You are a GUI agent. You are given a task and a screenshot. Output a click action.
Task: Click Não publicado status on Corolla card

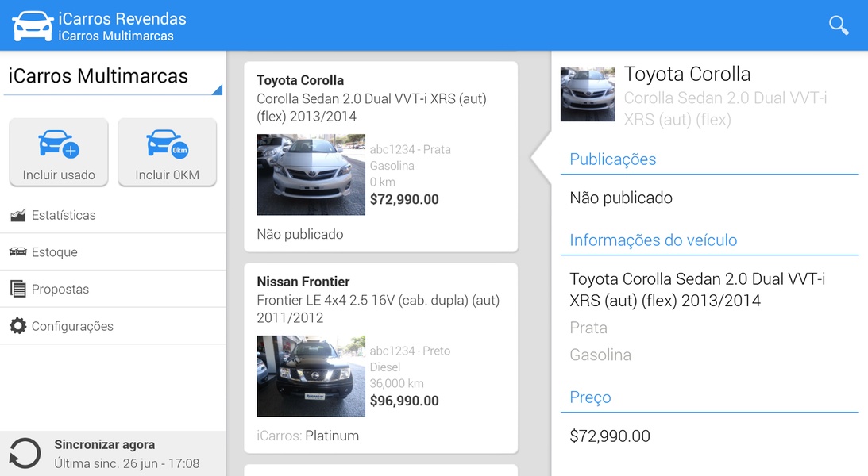[x=300, y=234]
